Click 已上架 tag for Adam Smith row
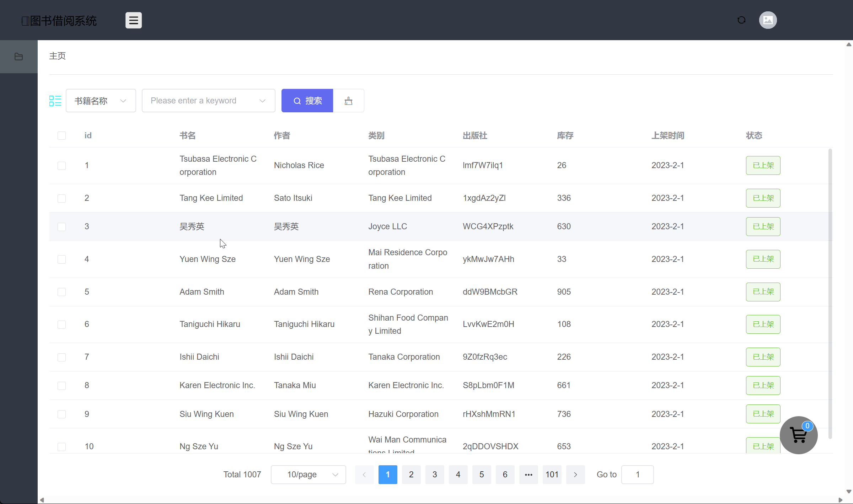Viewport: 853px width, 504px height. tap(763, 292)
